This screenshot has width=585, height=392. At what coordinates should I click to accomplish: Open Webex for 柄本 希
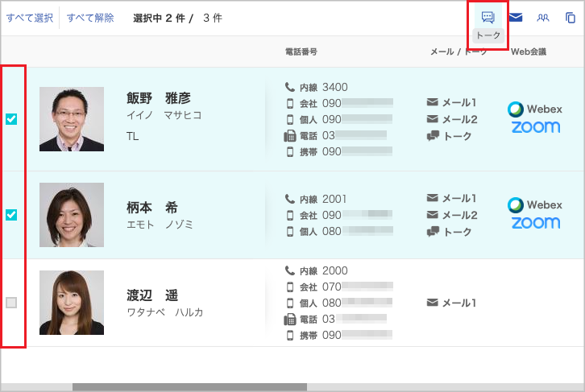click(535, 205)
